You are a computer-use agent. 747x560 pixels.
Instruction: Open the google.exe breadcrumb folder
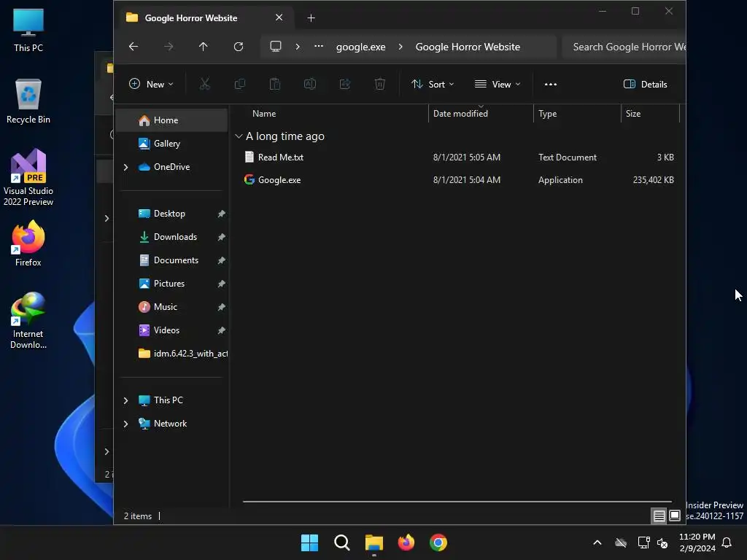coord(360,47)
